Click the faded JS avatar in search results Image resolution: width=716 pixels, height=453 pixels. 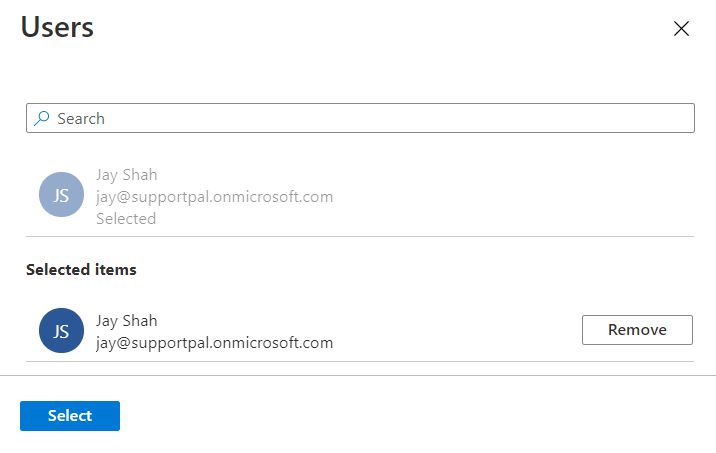(61, 195)
